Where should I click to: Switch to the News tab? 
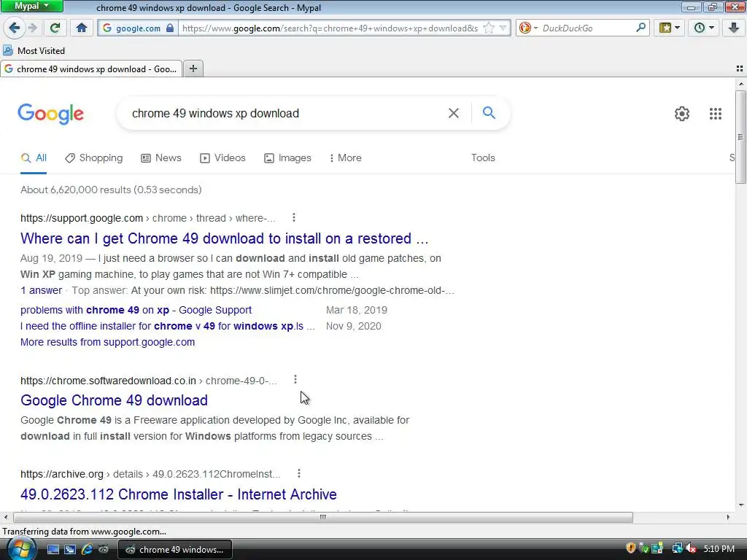[161, 157]
